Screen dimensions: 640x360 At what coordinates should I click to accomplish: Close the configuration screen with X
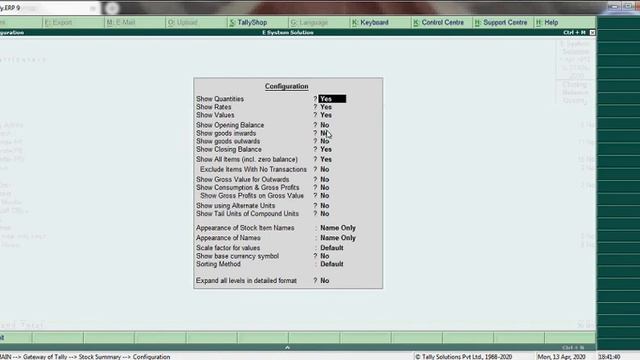(592, 32)
